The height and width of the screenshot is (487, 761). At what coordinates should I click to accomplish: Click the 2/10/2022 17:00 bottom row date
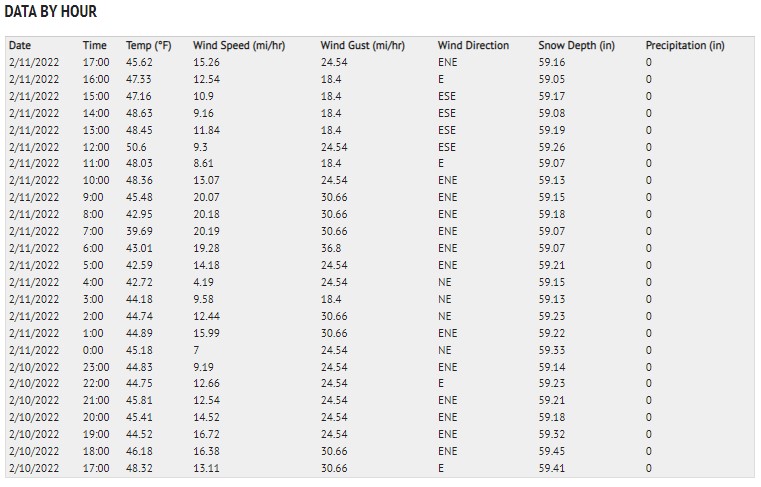pos(34,468)
